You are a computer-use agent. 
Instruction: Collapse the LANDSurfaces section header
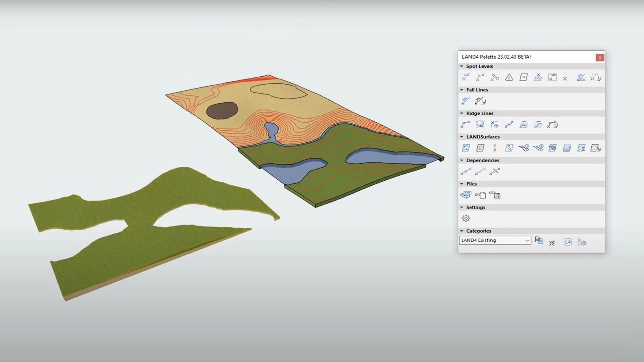[x=462, y=137]
